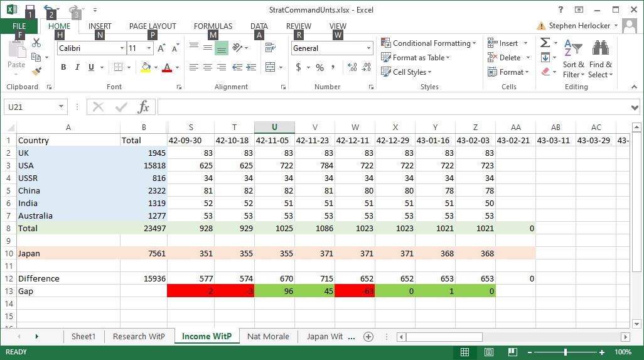Click Decrease Decimal icon
This screenshot has width=644, height=360.
pyautogui.click(x=367, y=67)
